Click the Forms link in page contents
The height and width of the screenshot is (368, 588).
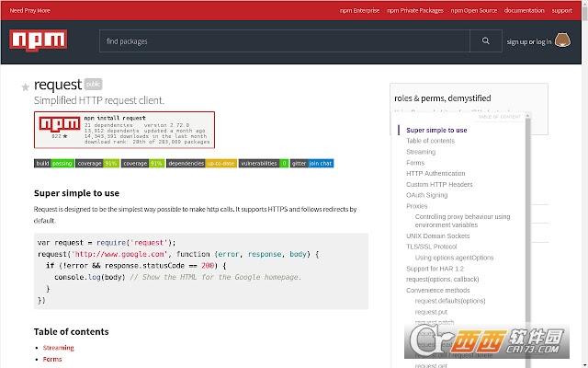pyautogui.click(x=52, y=360)
